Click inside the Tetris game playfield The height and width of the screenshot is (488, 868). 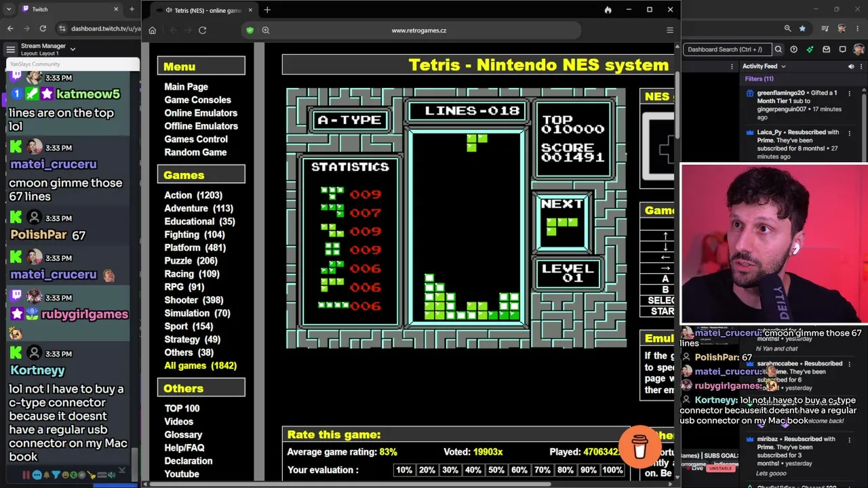[x=467, y=227]
